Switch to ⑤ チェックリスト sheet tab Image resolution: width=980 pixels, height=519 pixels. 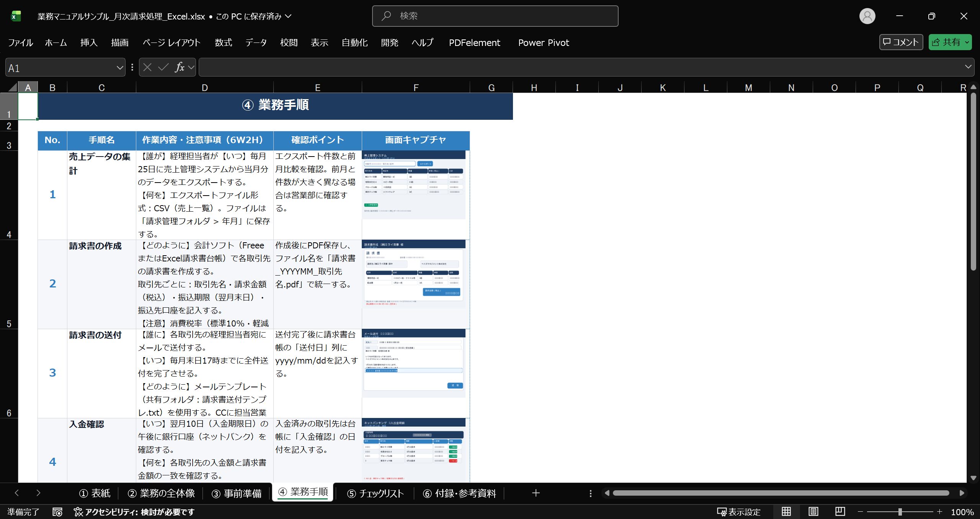[375, 493]
